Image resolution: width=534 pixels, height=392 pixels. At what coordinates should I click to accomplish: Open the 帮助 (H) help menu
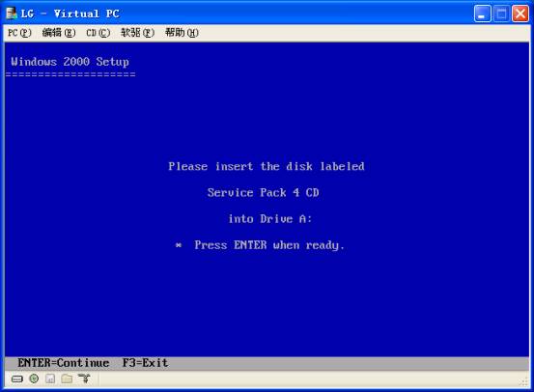[182, 33]
